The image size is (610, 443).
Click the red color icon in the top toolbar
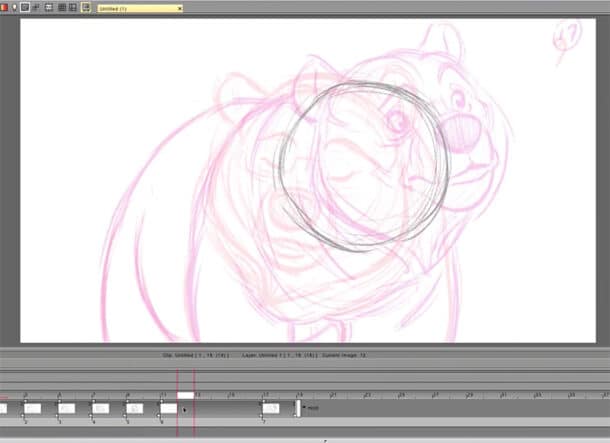click(x=4, y=7)
